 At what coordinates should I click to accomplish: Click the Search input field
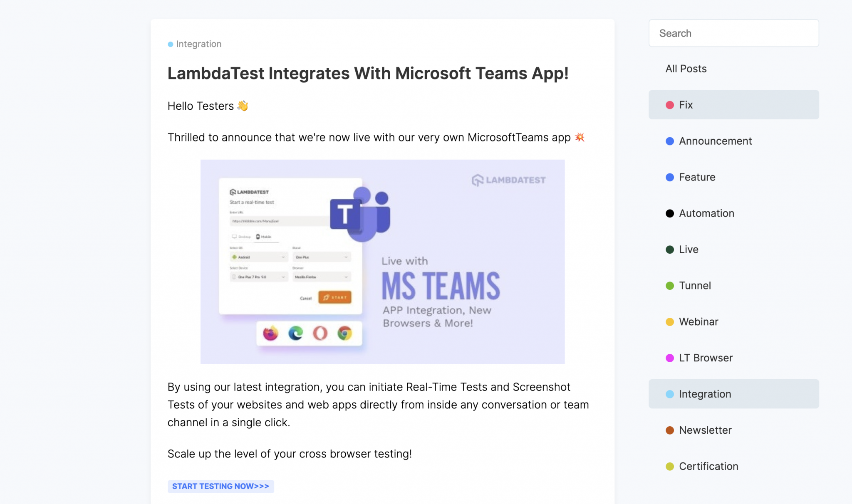733,33
